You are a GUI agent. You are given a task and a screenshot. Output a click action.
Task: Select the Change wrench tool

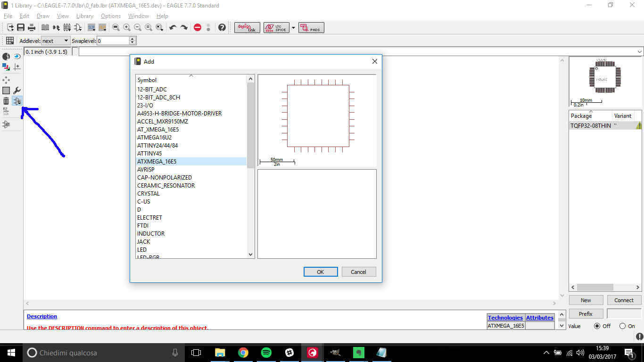click(17, 90)
